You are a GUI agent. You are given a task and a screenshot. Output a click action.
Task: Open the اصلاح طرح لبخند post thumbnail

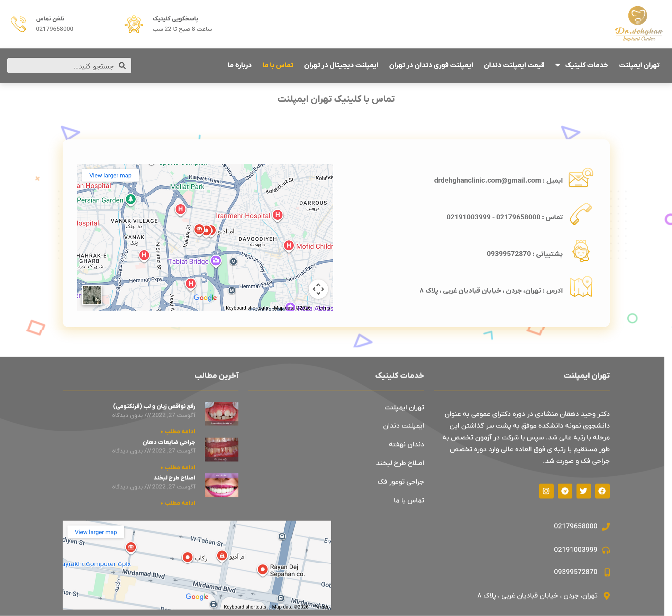[x=221, y=485]
